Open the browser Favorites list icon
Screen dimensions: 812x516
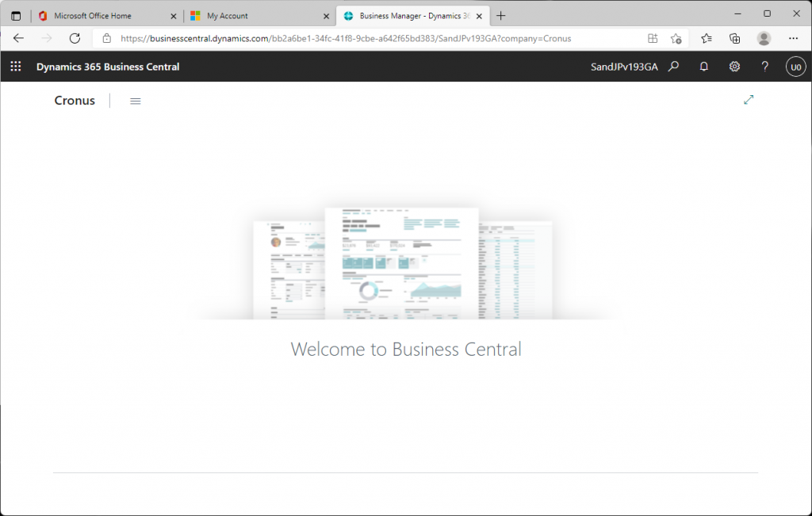point(707,38)
